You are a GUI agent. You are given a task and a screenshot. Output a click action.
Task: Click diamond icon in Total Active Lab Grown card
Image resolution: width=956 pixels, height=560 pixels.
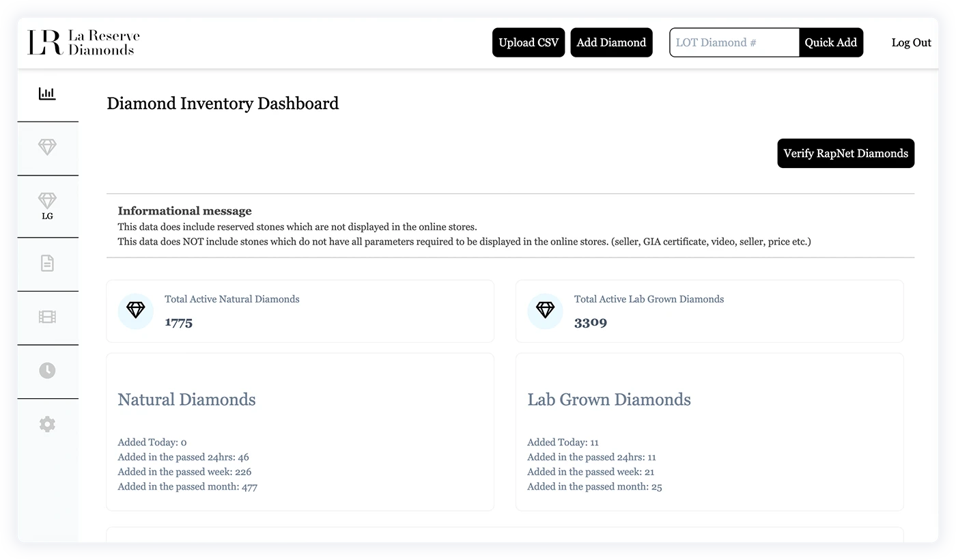click(545, 311)
